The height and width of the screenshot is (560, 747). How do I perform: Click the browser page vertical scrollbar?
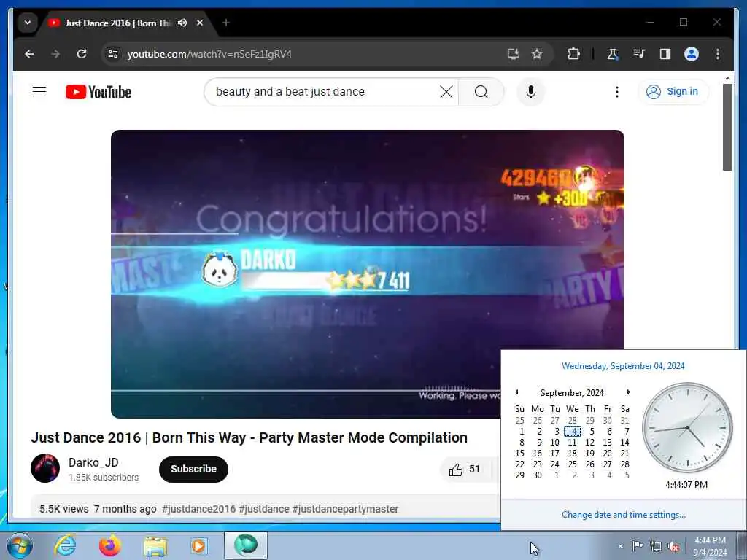(x=727, y=127)
